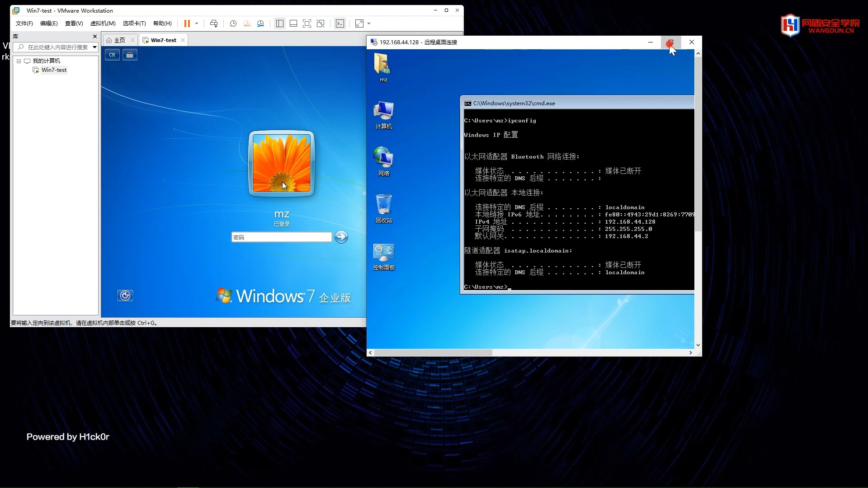The width and height of the screenshot is (868, 488).
Task: Open the 计算机 desktop icon
Action: pyautogui.click(x=383, y=115)
